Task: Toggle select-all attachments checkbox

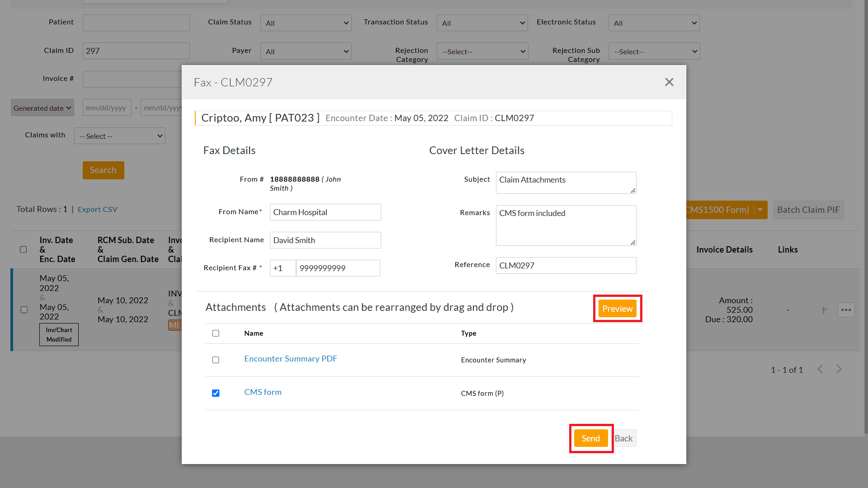Action: pyautogui.click(x=216, y=333)
